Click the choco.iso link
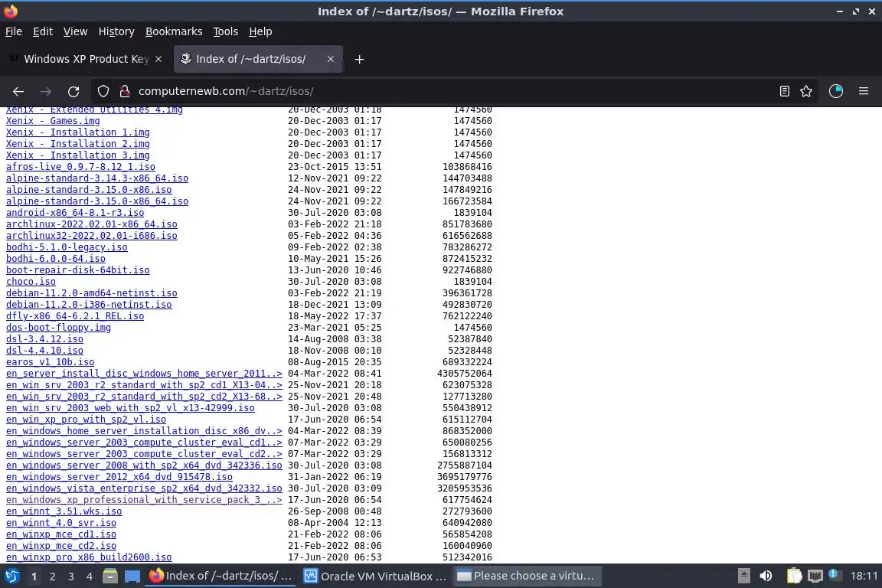The height and width of the screenshot is (588, 882). 31,282
